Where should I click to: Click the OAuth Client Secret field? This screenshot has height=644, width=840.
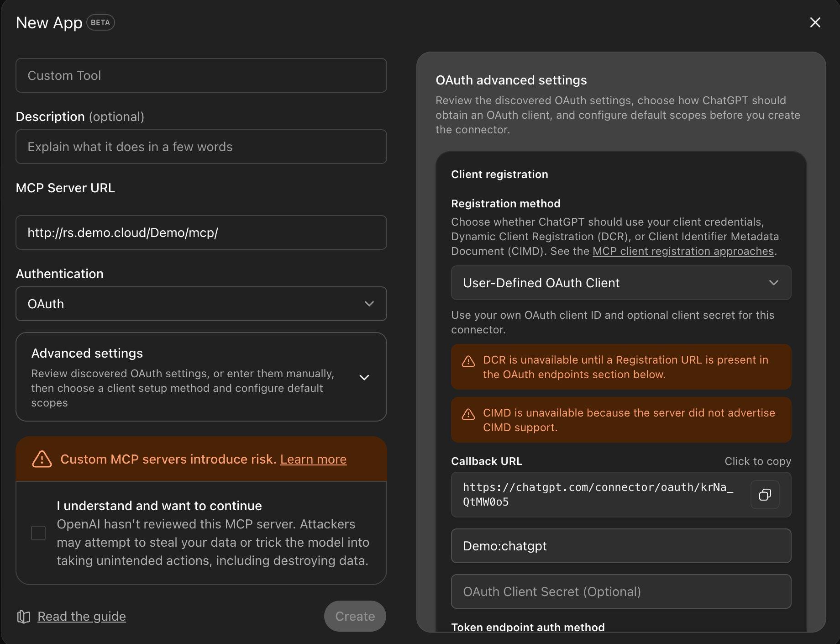coord(621,591)
